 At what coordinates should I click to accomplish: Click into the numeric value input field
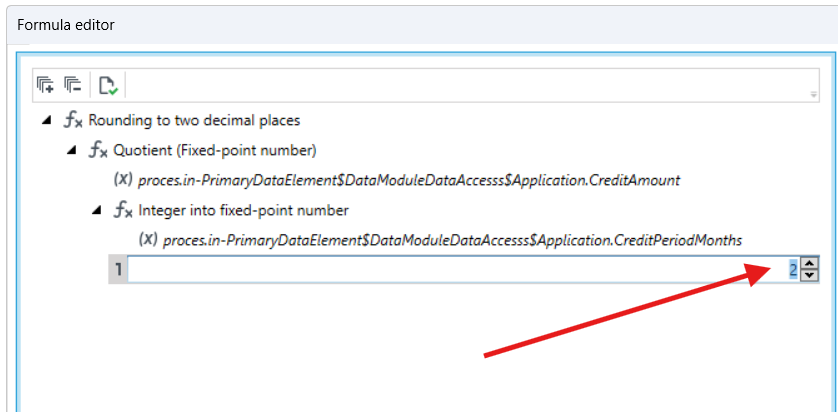coord(463,270)
